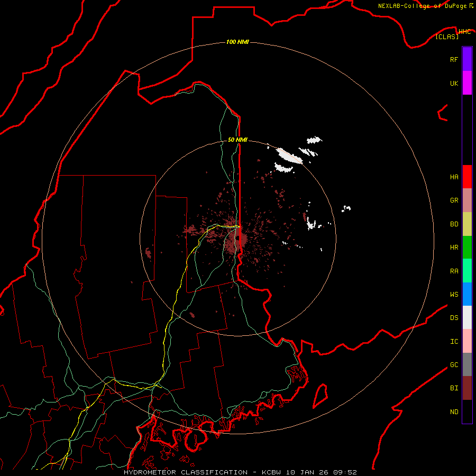The height and width of the screenshot is (476, 476).
Task: Click the HA red legend swatch
Action: pos(467,177)
